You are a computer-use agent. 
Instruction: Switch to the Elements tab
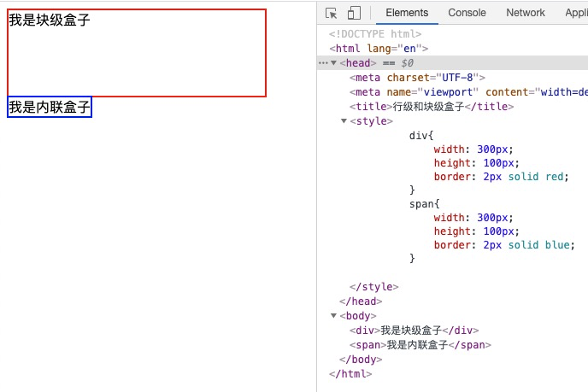click(x=407, y=13)
